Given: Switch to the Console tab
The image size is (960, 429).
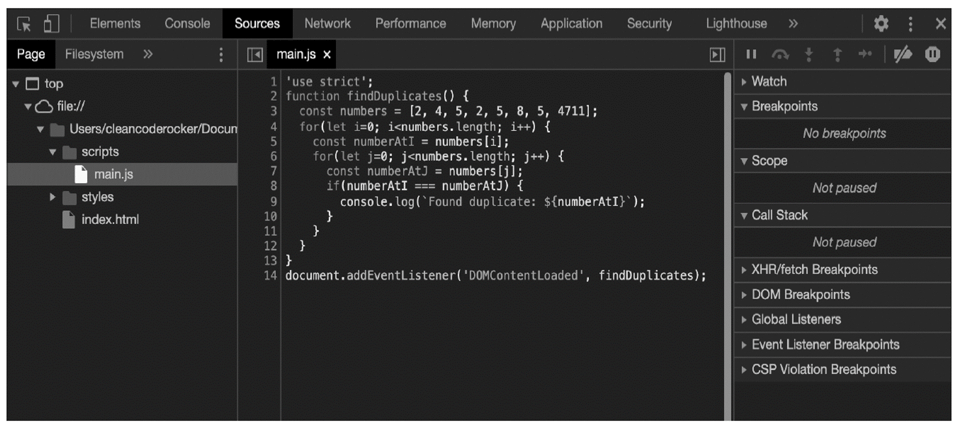Looking at the screenshot, I should 187,24.
